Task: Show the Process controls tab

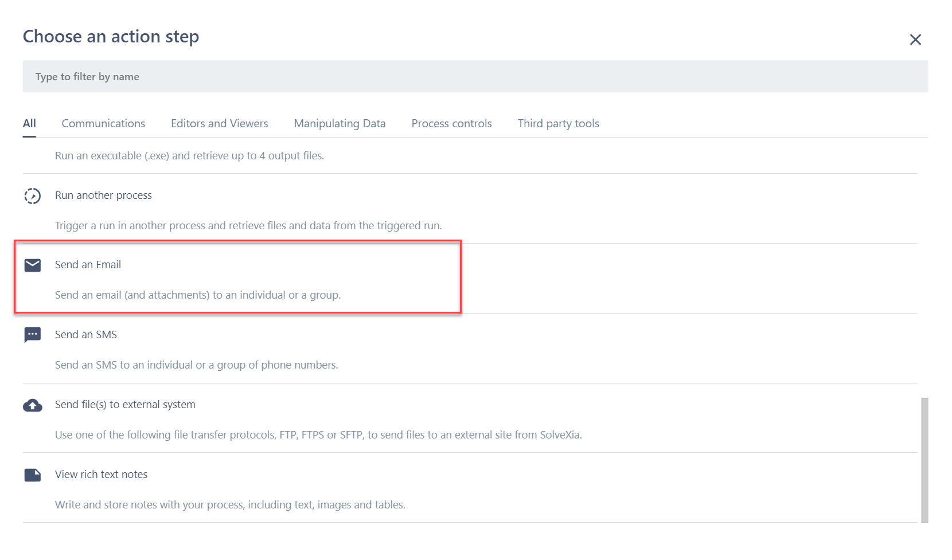Action: click(x=451, y=124)
